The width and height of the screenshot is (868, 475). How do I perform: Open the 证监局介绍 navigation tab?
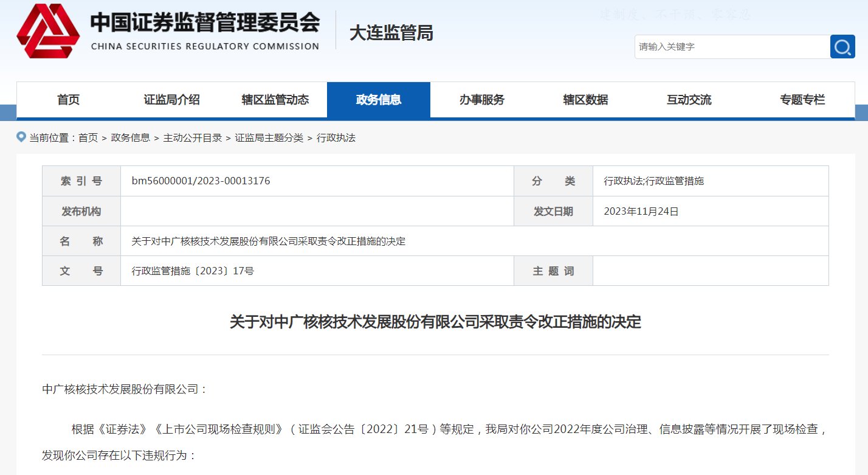pyautogui.click(x=171, y=100)
